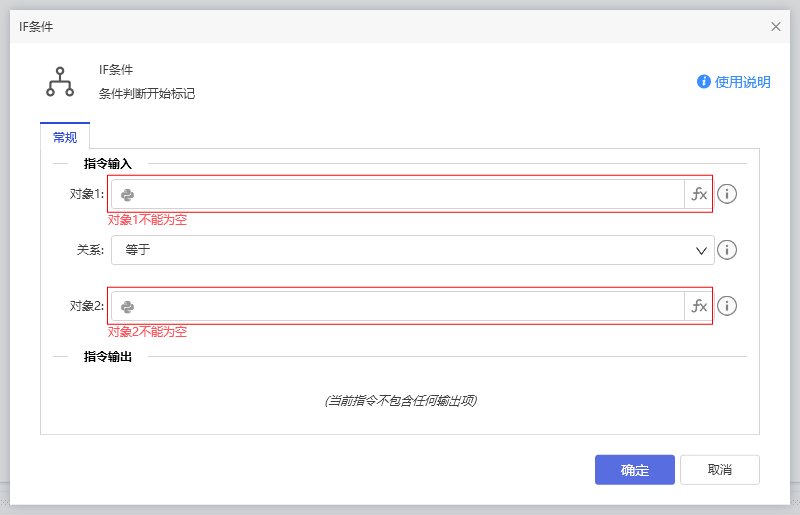Click the info icon beside 关系 dropdown

[x=728, y=250]
